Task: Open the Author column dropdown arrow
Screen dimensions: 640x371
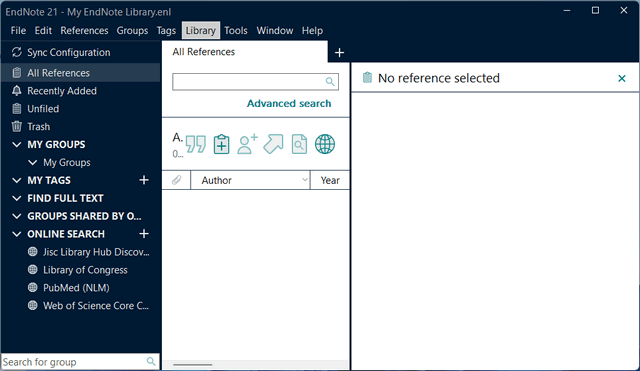Action: point(304,180)
